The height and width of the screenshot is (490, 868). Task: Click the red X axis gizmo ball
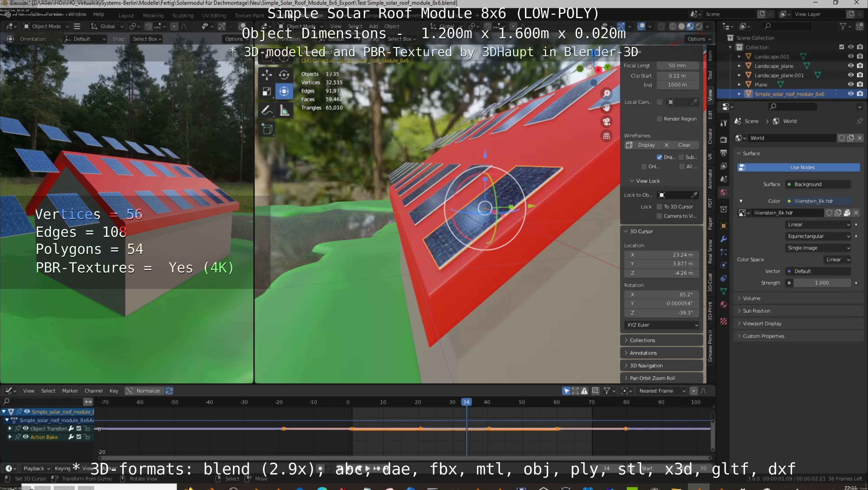point(598,70)
